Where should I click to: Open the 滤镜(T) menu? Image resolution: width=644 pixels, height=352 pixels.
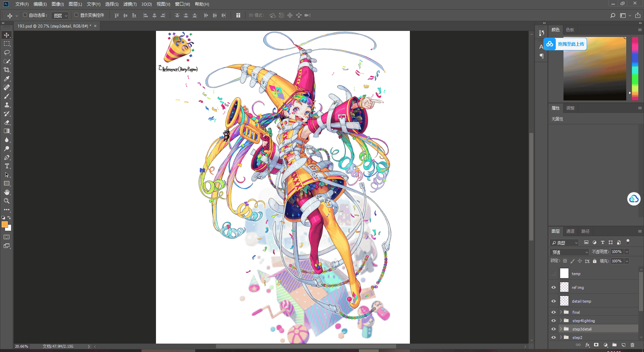point(130,4)
